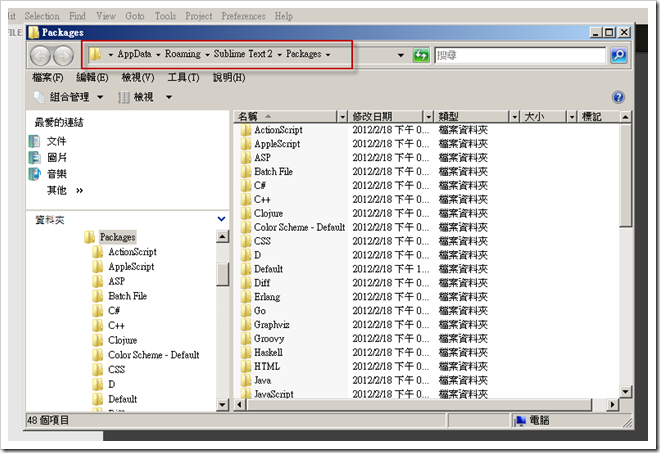Go back with the Back arrow button
Viewport: 660px width, 453px height.
[x=40, y=56]
